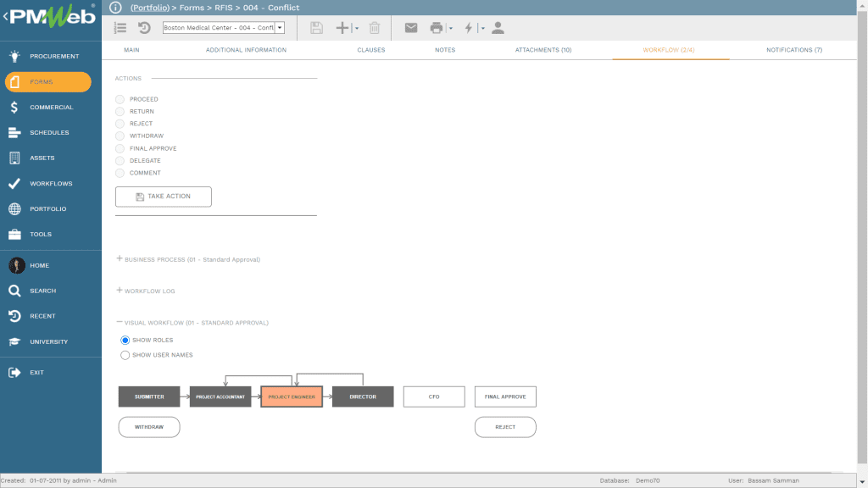868x488 pixels.
Task: Select the Delegate action radio button
Action: pyautogui.click(x=120, y=160)
